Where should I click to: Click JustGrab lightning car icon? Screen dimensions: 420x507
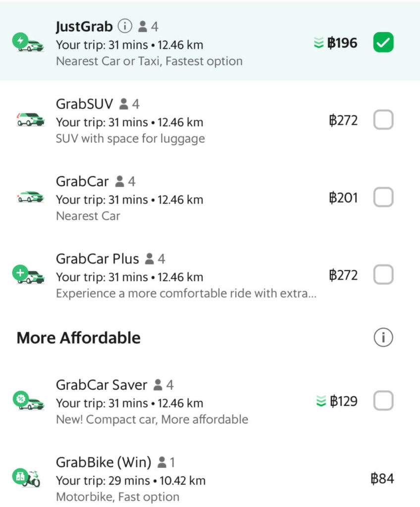tap(28, 43)
